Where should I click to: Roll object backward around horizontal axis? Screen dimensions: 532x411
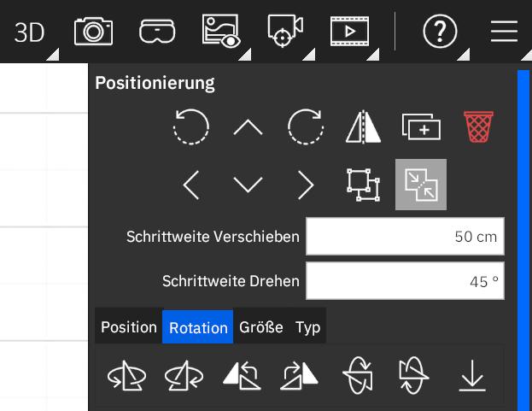tap(413, 375)
